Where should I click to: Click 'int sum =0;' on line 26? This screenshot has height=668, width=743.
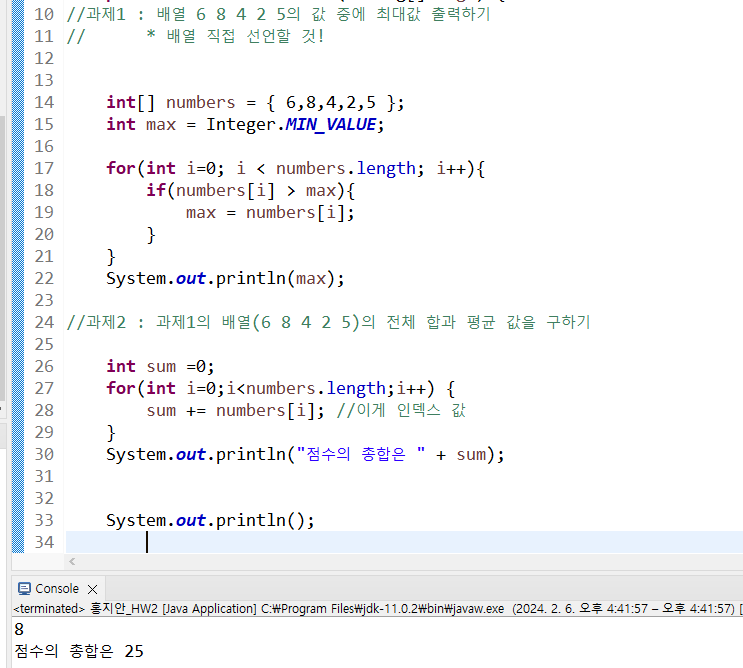coord(160,367)
